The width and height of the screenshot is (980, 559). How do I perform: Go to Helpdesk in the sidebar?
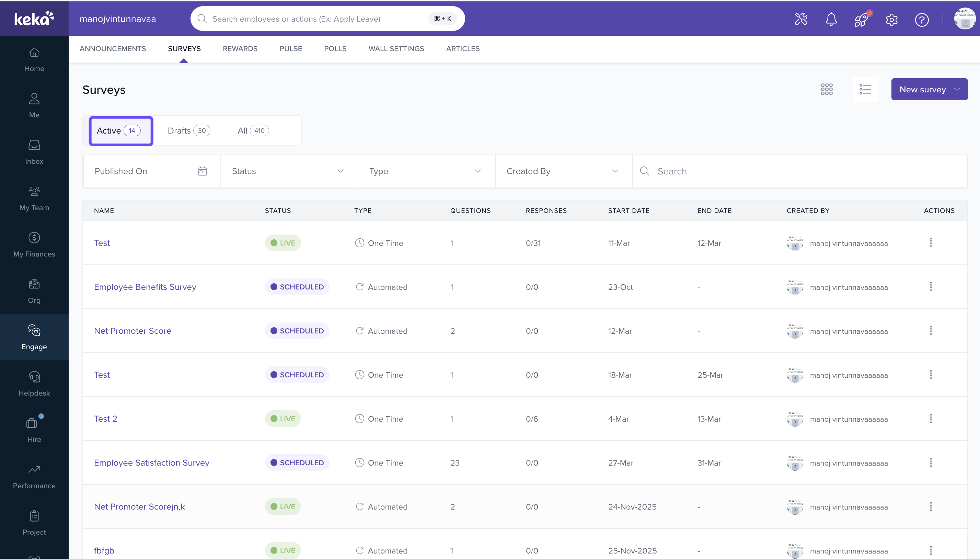click(34, 383)
